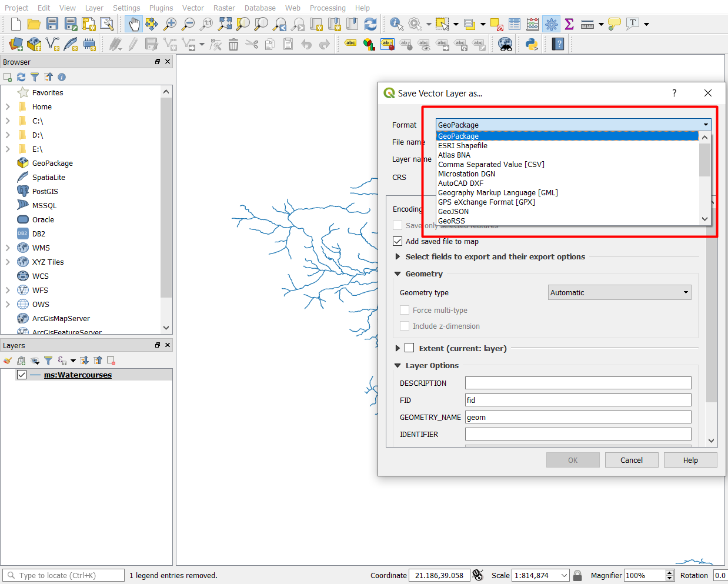Expand Select fields to export section
The width and height of the screenshot is (728, 584).
pos(398,257)
